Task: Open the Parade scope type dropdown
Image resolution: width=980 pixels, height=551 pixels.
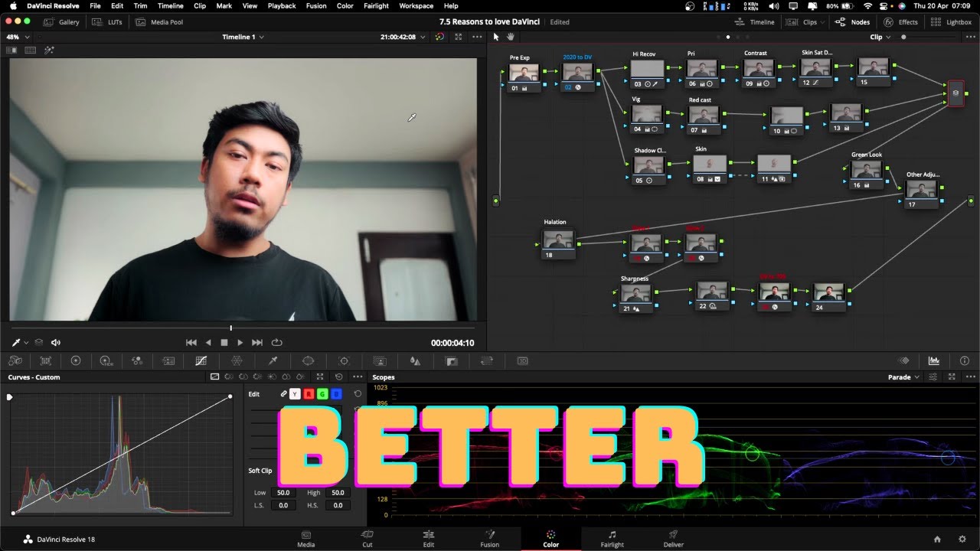Action: pyautogui.click(x=903, y=377)
